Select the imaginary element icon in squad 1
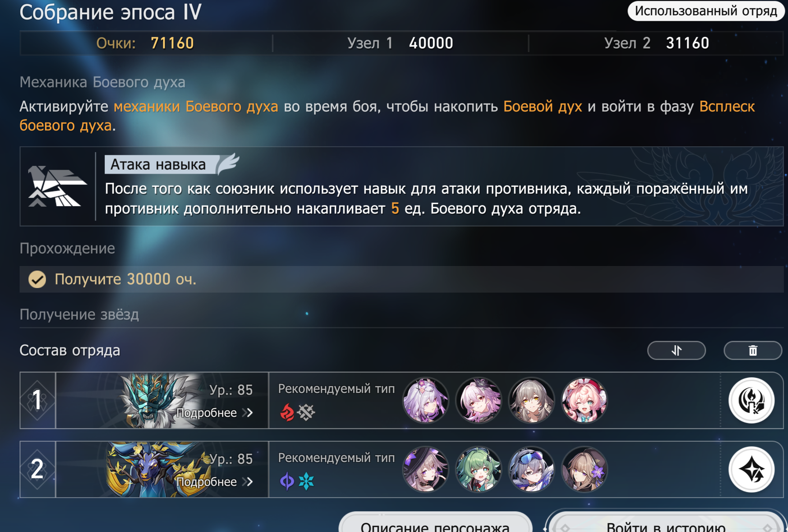 pyautogui.click(x=306, y=412)
